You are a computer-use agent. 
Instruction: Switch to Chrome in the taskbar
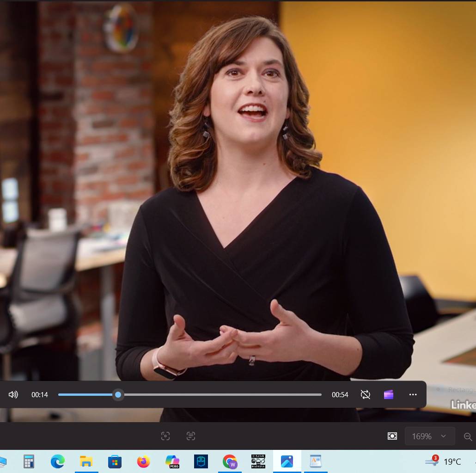tap(230, 461)
